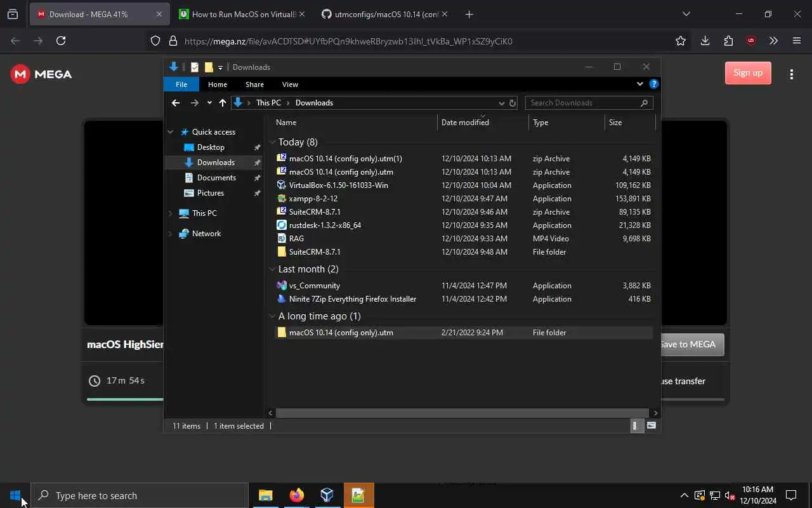Click the vs_Community installer icon
This screenshot has width=812, height=508.
tap(282, 286)
